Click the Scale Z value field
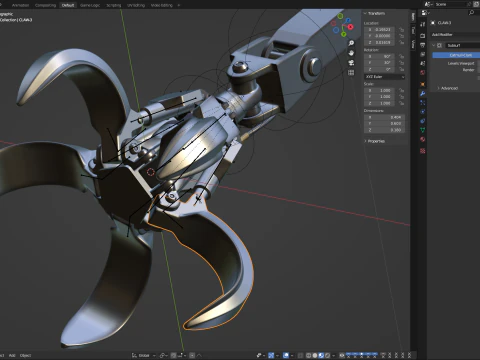 [380, 103]
